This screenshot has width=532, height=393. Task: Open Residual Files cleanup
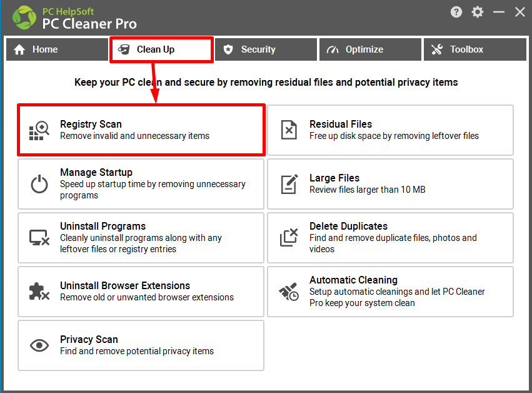coord(390,130)
